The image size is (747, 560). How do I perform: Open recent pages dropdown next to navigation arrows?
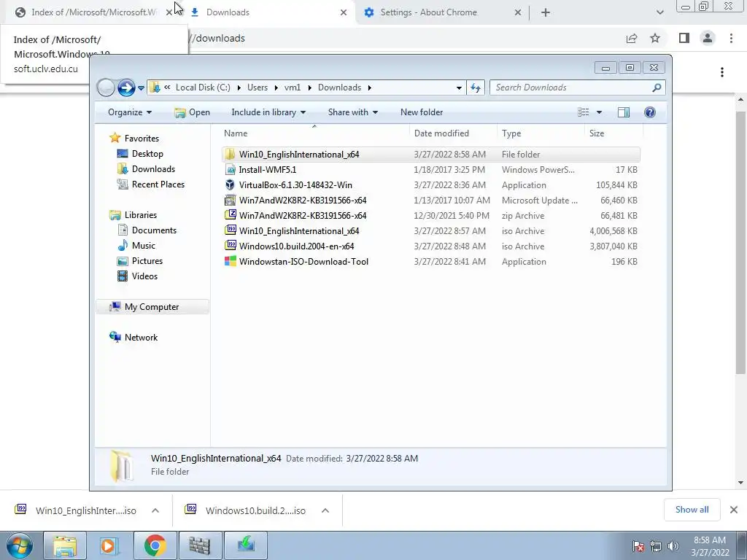point(141,88)
